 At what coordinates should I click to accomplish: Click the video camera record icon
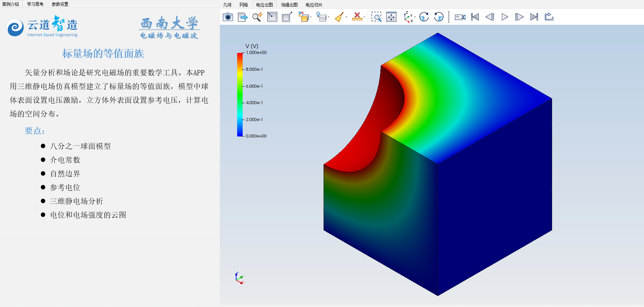(460, 17)
